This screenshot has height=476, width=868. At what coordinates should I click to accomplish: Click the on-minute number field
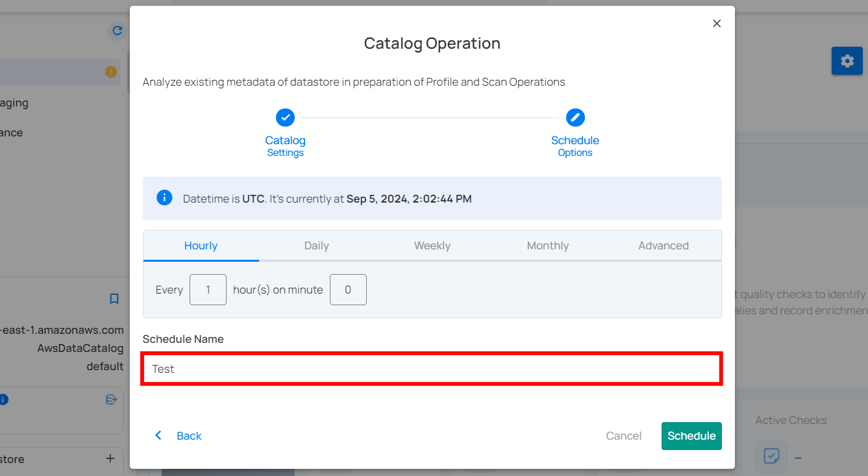(x=348, y=290)
